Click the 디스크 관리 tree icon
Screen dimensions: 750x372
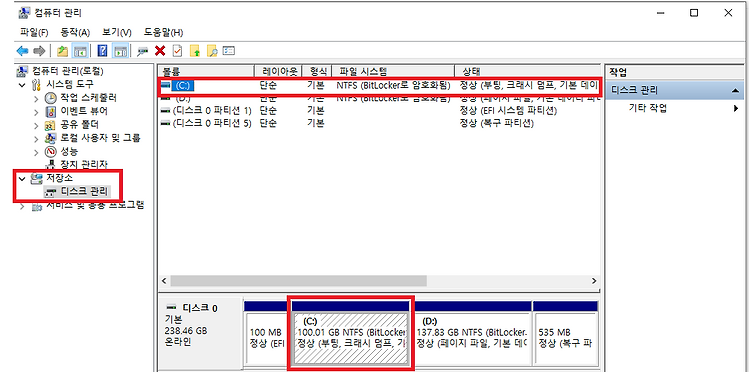tap(50, 192)
